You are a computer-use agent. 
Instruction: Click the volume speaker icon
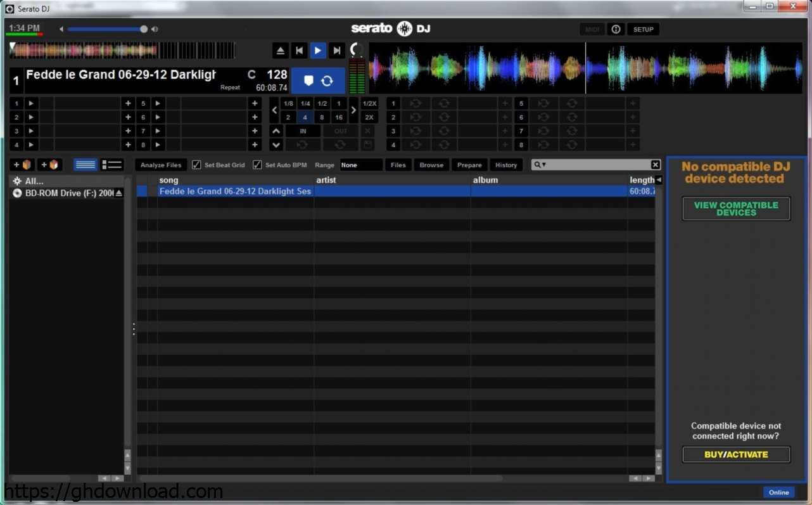coord(155,29)
